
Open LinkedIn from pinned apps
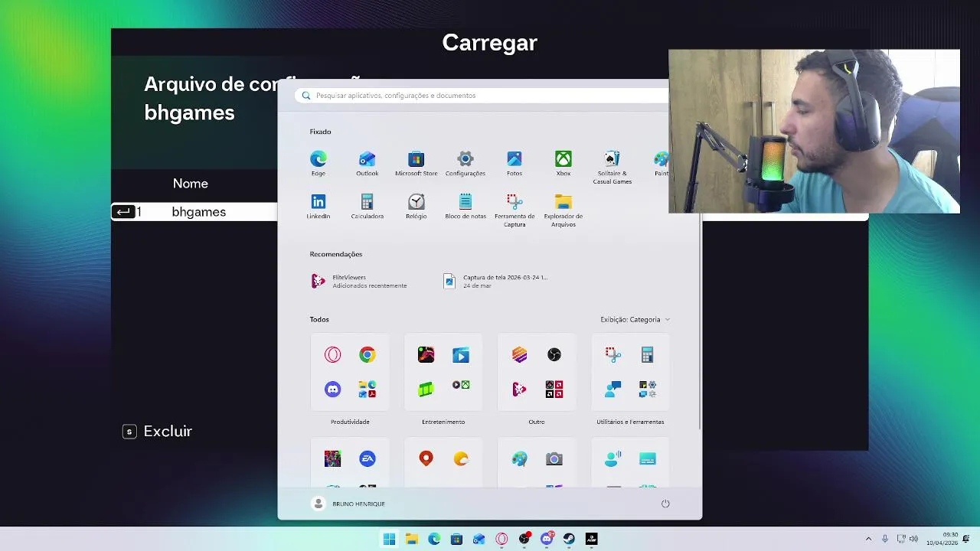click(x=318, y=206)
